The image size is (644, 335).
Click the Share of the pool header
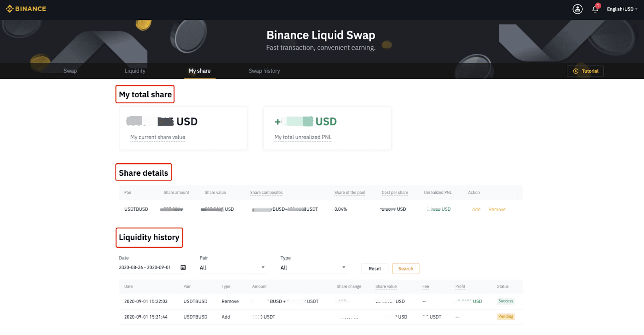coord(350,193)
